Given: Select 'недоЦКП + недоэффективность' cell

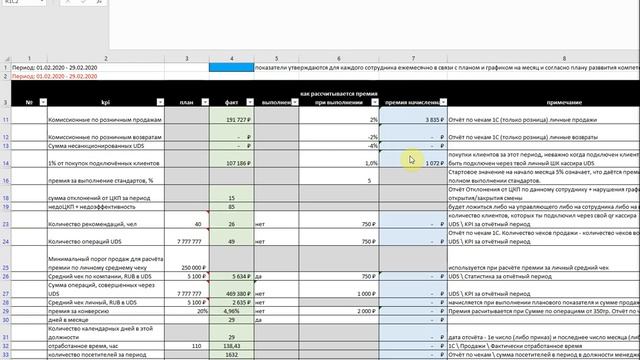Looking at the screenshot, I should tap(106, 207).
